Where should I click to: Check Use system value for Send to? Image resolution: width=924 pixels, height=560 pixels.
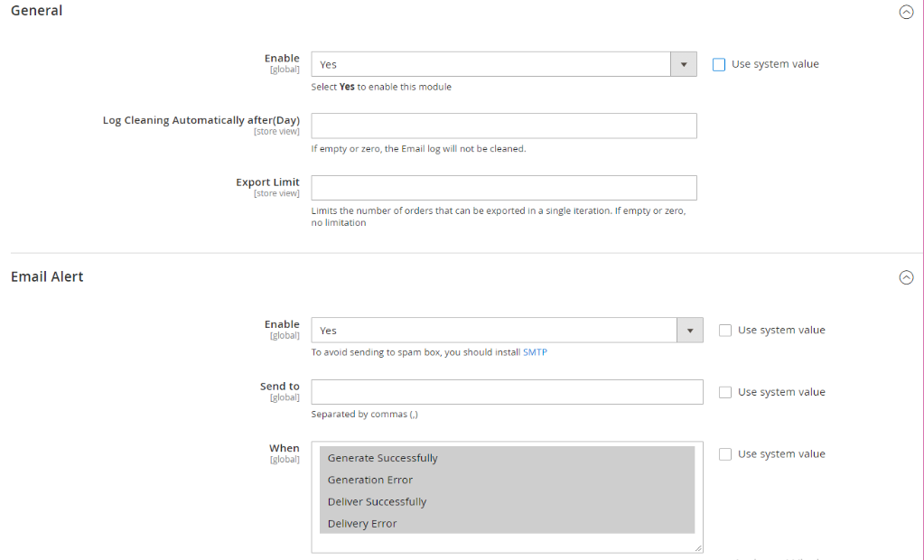point(725,393)
